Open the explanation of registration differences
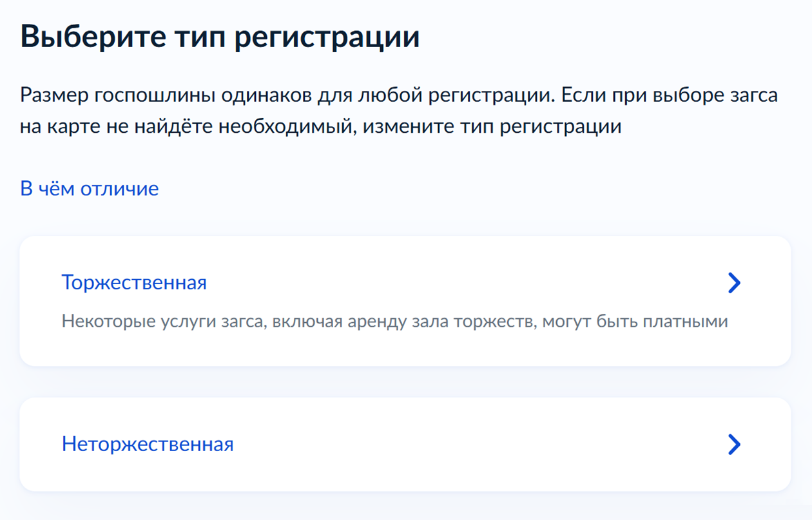 (89, 188)
